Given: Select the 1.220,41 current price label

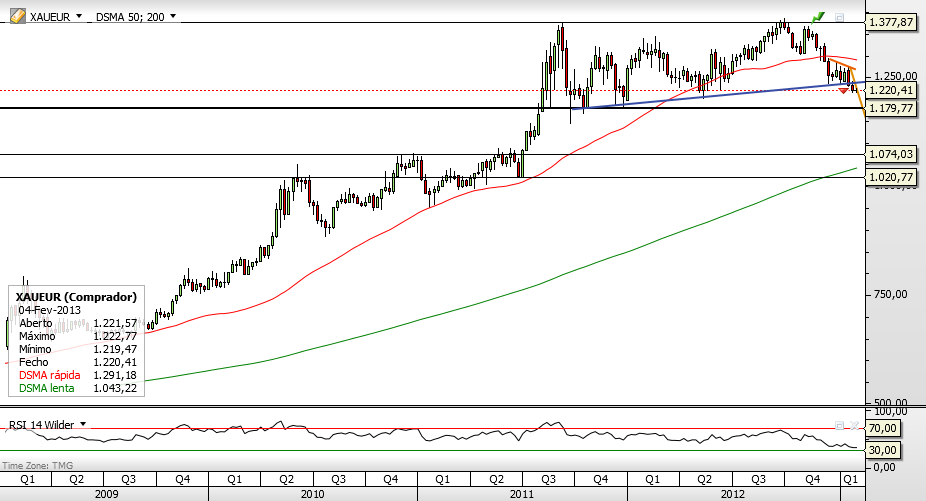Looking at the screenshot, I should click(891, 90).
